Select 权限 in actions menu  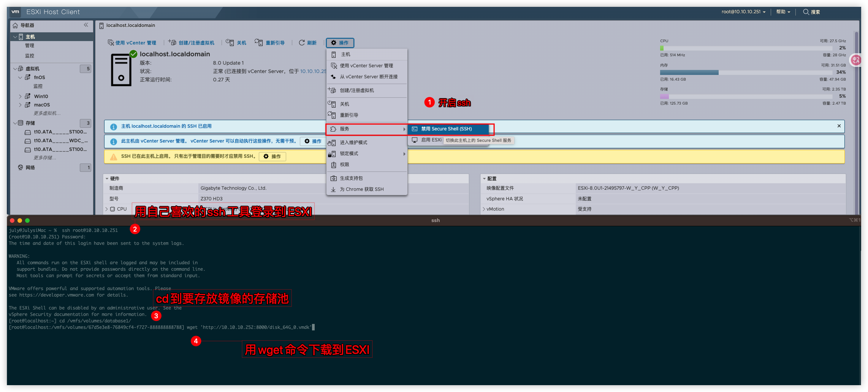pos(367,165)
